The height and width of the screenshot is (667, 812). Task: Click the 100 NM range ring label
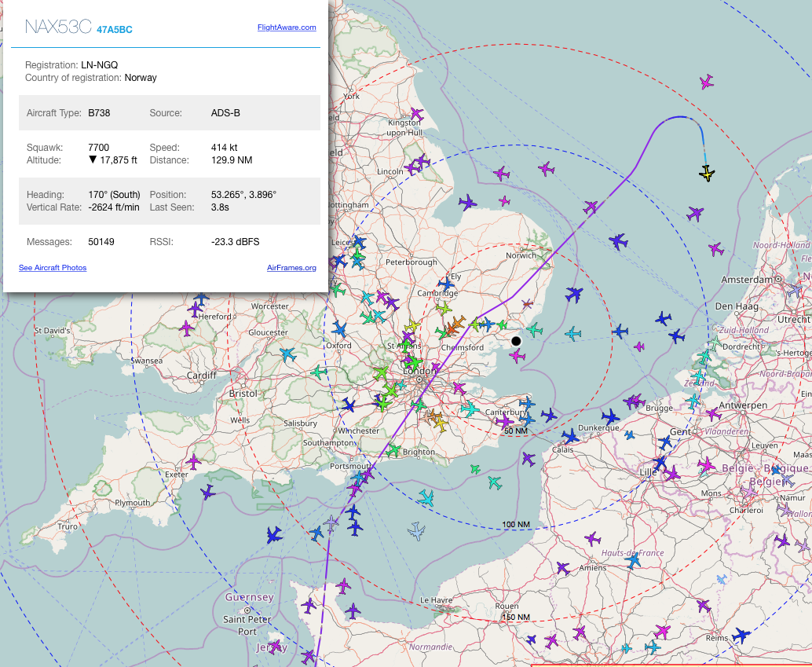click(516, 525)
